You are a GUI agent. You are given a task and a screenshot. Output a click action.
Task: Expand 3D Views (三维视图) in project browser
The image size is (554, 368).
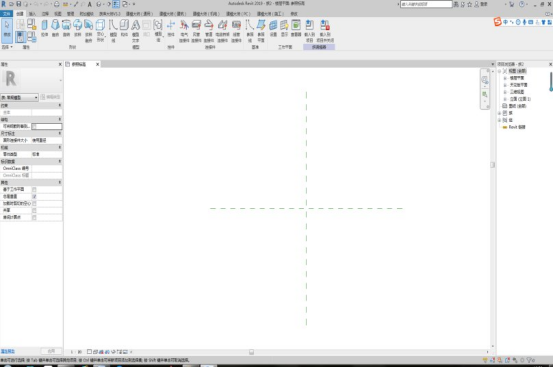point(505,92)
